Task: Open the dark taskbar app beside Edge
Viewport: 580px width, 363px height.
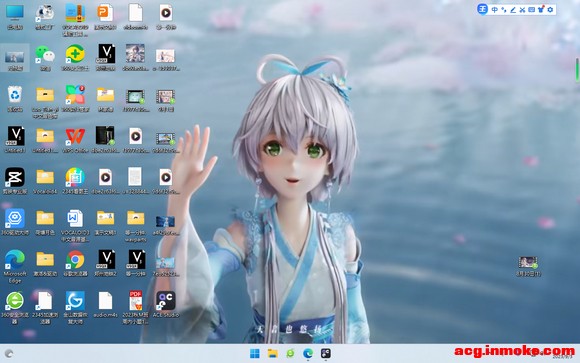Action: tap(326, 353)
